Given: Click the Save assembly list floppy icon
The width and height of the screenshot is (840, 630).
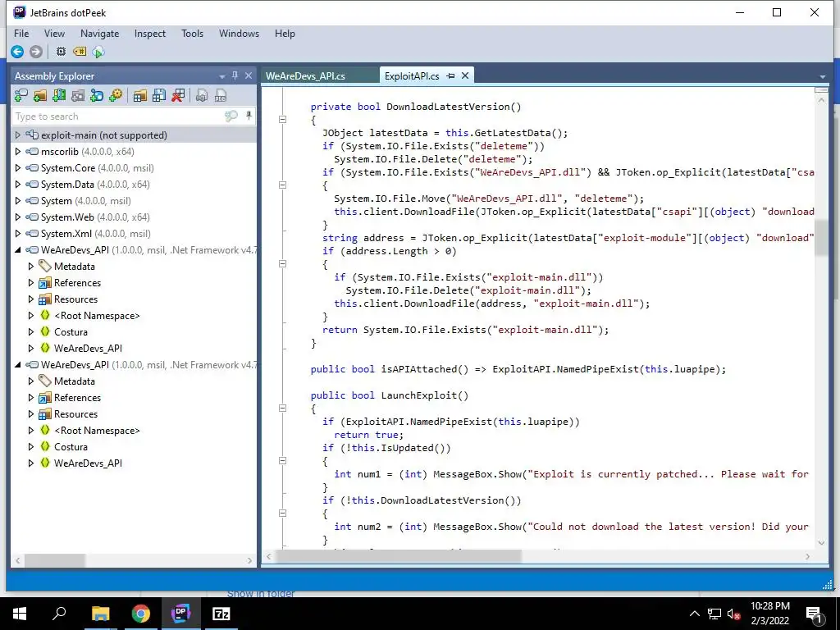Looking at the screenshot, I should coord(159,95).
